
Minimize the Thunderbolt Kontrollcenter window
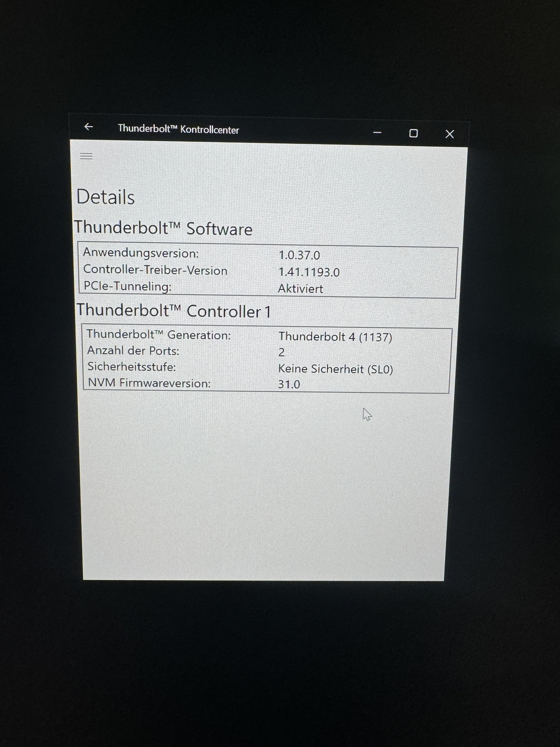(x=377, y=133)
